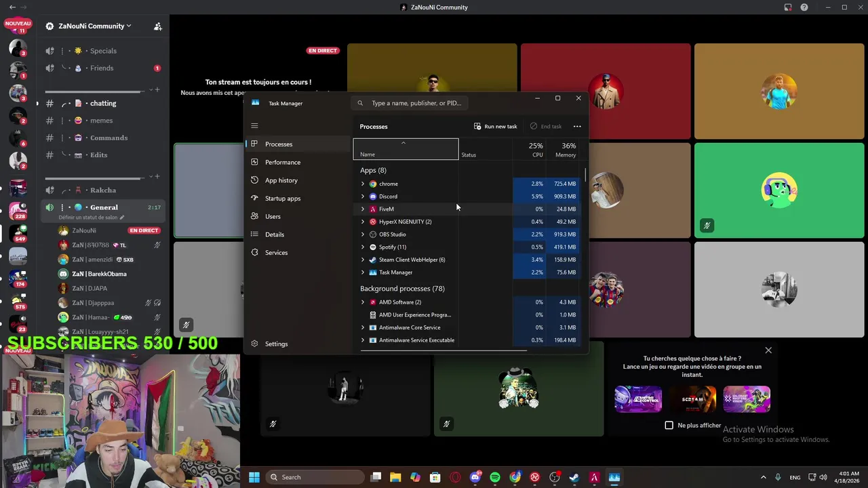
Task: Select the chrome app icon in process list
Action: [373, 184]
